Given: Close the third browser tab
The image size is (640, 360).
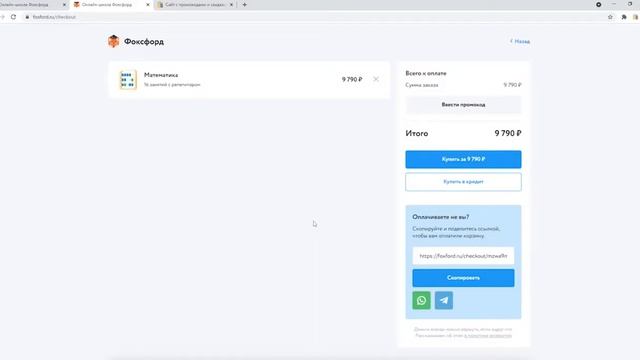Looking at the screenshot, I should pos(231,5).
